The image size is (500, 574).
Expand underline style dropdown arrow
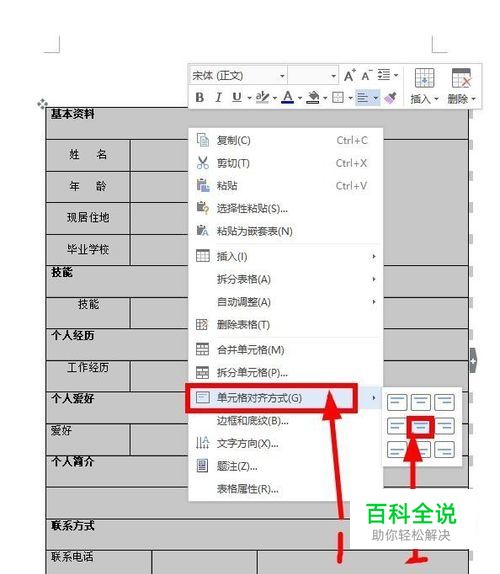coord(249,98)
